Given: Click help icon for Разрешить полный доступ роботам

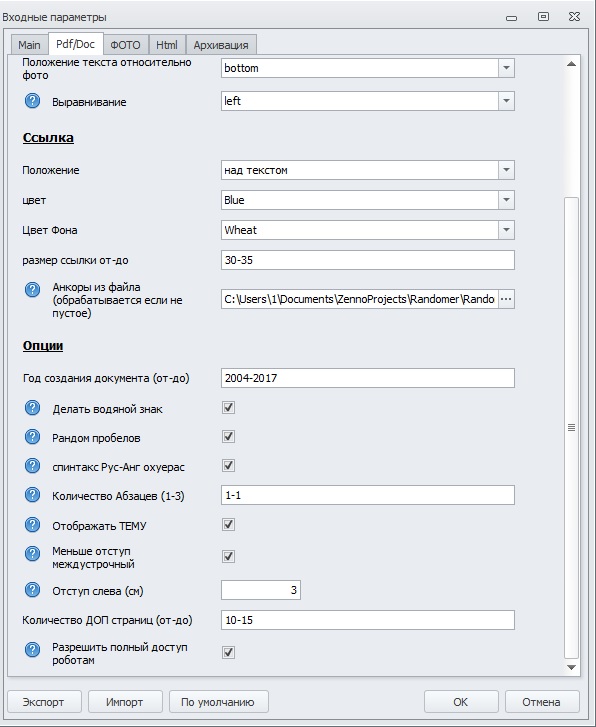Looking at the screenshot, I should click(32, 650).
